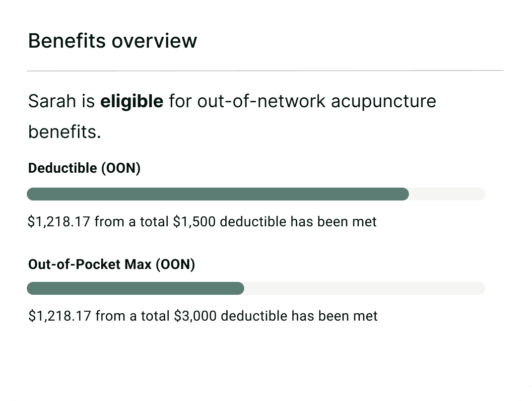Click the Out-of-Pocket Max (OON) label
The width and height of the screenshot is (532, 401).
pyautogui.click(x=112, y=265)
